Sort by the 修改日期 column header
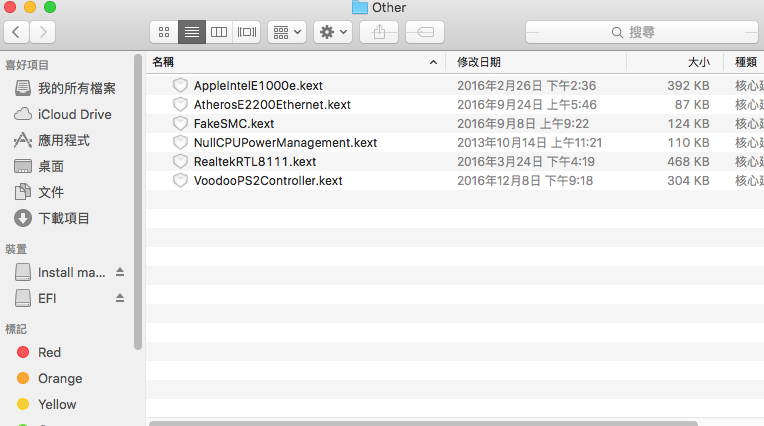The width and height of the screenshot is (764, 426). point(478,62)
